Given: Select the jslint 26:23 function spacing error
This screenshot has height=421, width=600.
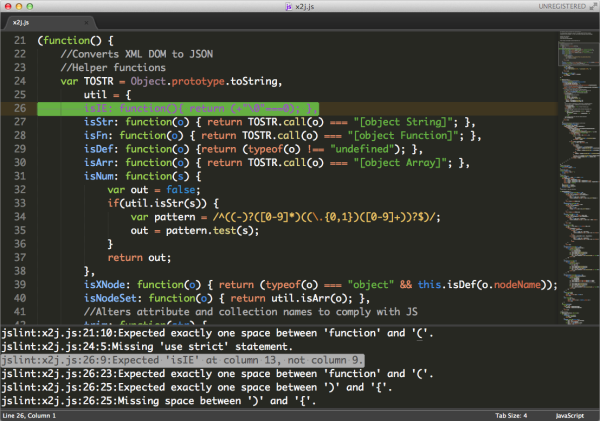Looking at the screenshot, I should (217, 374).
